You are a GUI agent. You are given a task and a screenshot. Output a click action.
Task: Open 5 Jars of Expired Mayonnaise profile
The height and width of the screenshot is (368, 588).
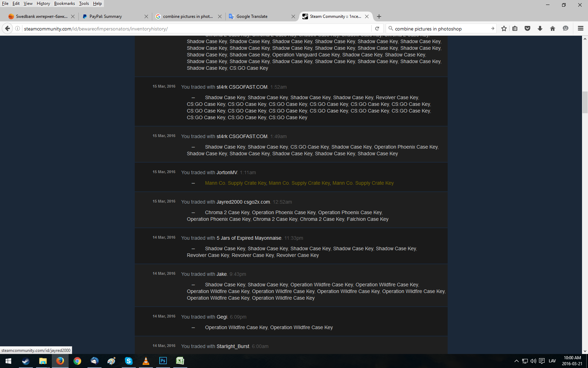249,238
